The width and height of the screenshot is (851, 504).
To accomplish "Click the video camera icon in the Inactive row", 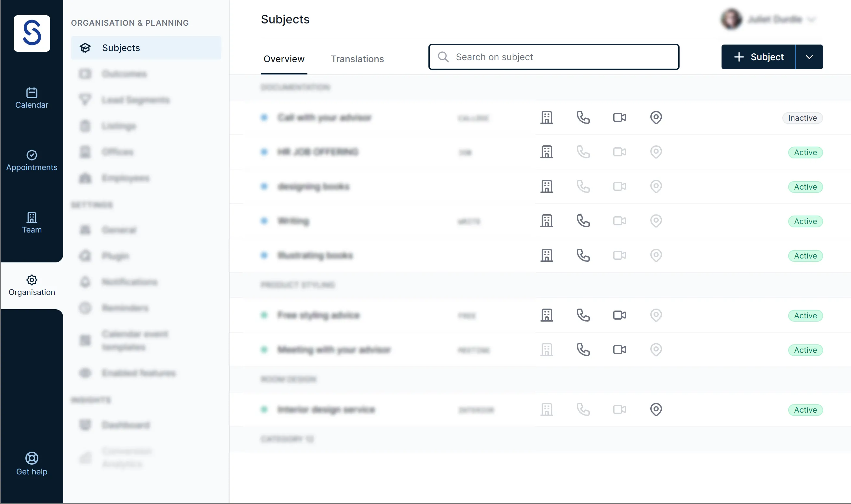I will pyautogui.click(x=619, y=117).
